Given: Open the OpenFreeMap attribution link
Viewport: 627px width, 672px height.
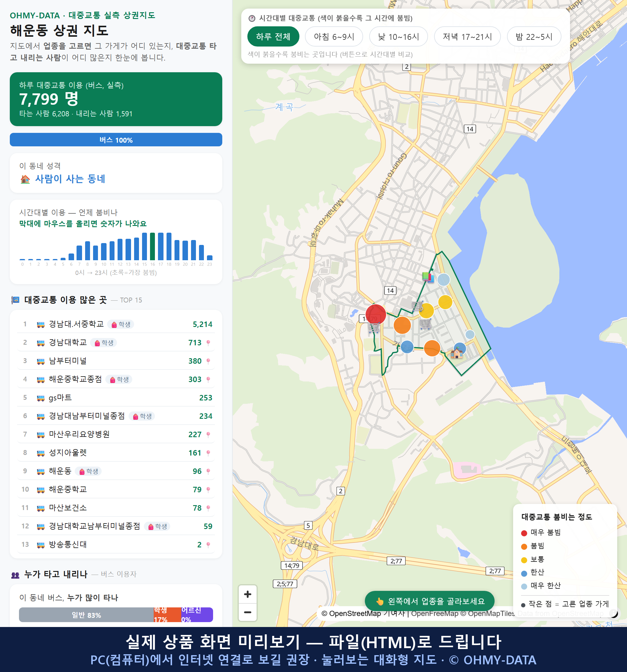Looking at the screenshot, I should point(434,613).
